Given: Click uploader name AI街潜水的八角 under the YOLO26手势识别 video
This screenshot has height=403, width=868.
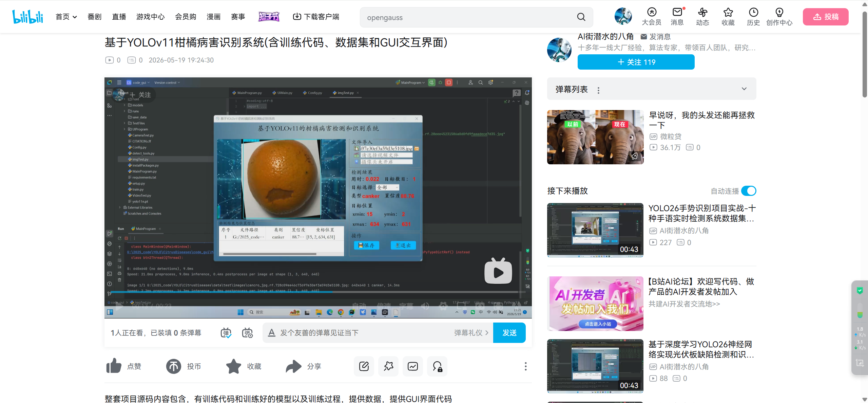Looking at the screenshot, I should (x=684, y=231).
